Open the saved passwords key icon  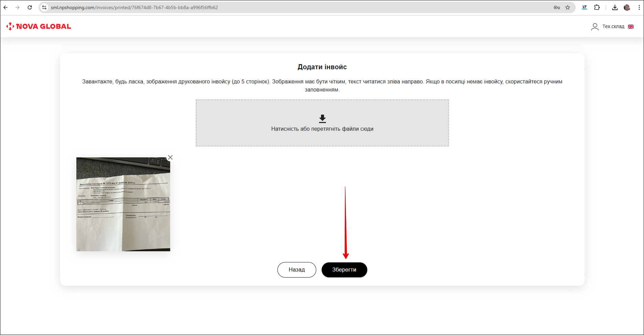(557, 7)
